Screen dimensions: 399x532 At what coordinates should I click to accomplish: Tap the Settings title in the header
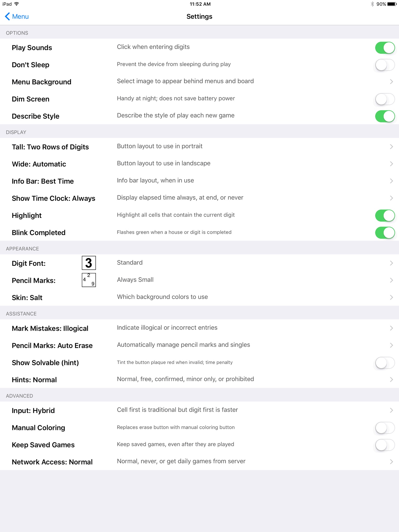[199, 16]
